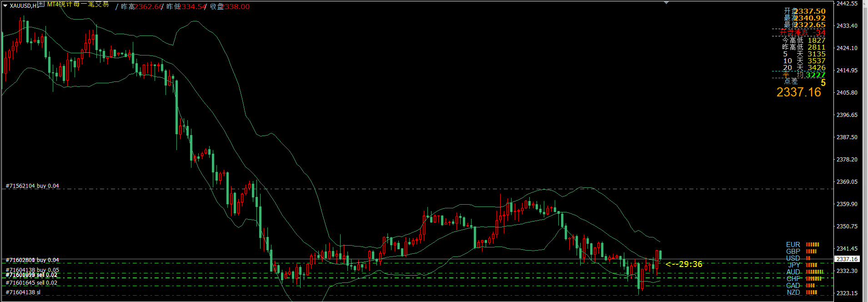Click the 最低 2322.65 readout
This screenshot has height=302, width=868.
(x=805, y=25)
